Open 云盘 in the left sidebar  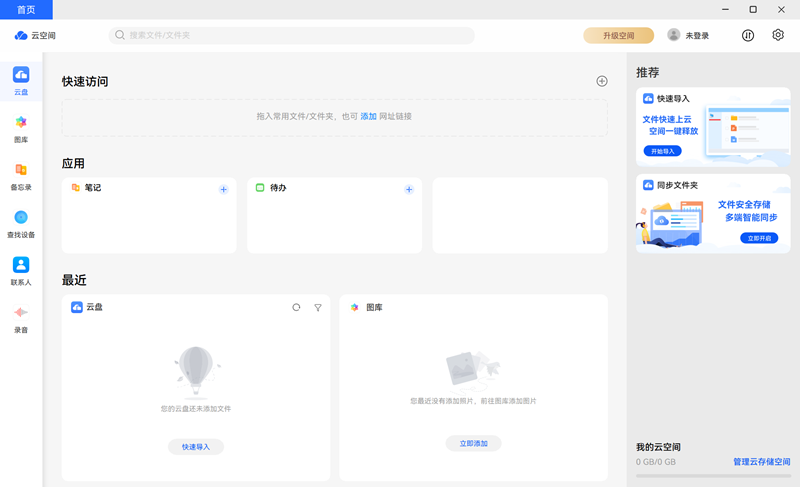tap(21, 81)
